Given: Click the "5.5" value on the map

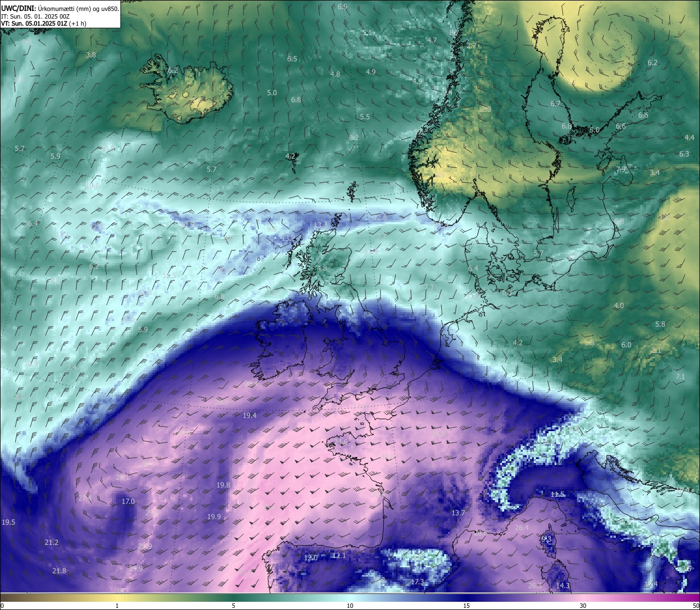Looking at the screenshot, I should (x=365, y=117).
